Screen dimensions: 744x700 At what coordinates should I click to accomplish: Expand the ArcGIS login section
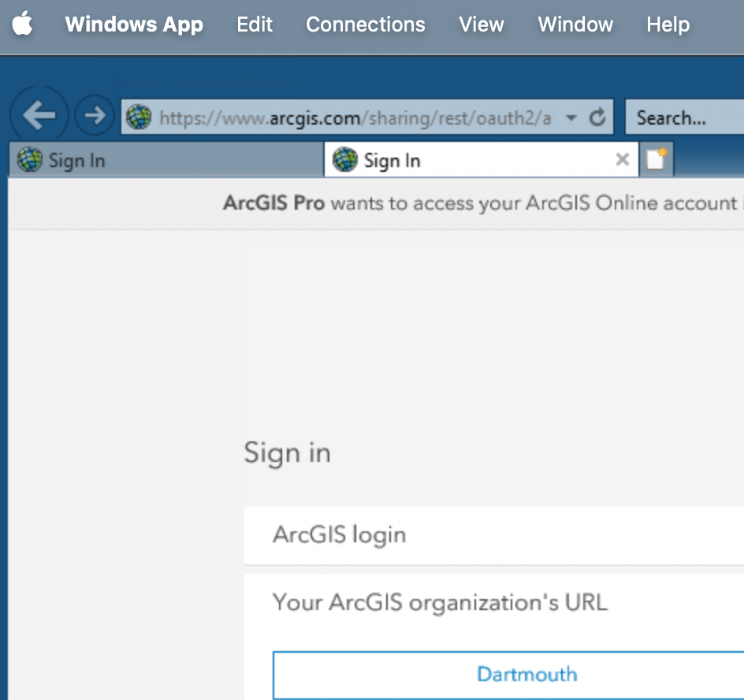pos(494,534)
